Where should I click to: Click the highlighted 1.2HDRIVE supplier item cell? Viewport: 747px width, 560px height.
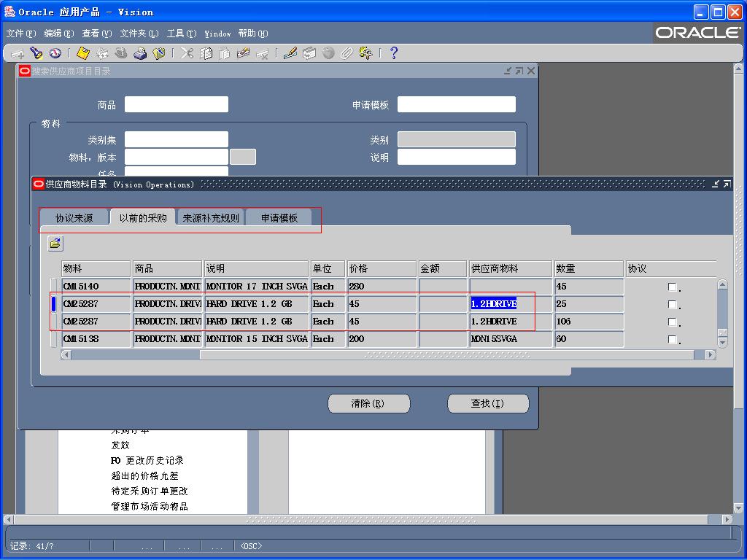[511, 304]
